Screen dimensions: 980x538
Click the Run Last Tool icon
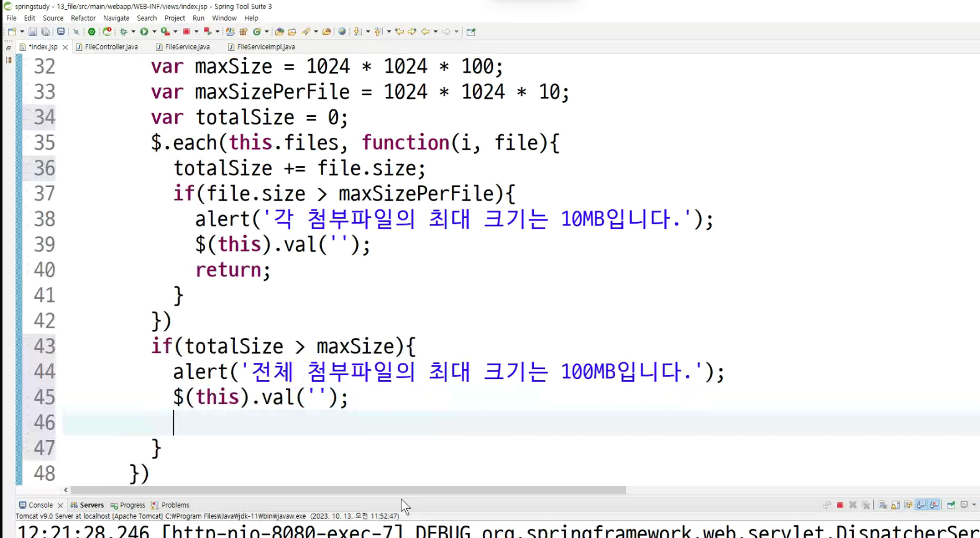pos(165,32)
